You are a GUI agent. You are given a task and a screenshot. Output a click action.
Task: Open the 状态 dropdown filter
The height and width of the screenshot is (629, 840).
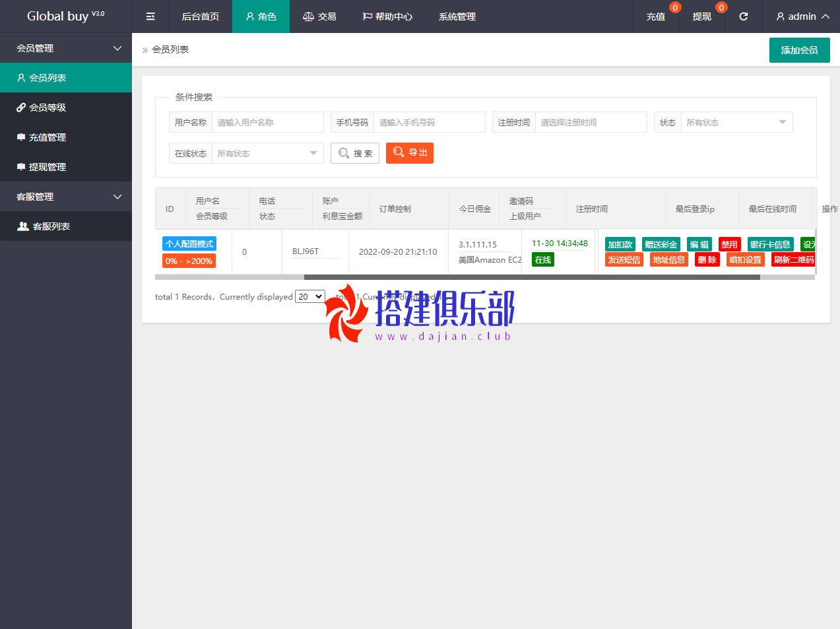736,122
